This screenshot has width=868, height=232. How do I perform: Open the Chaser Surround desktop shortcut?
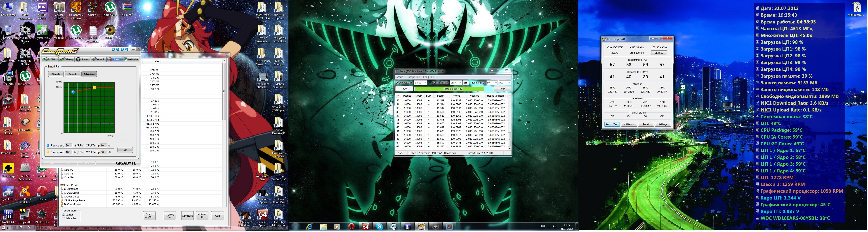59,10
